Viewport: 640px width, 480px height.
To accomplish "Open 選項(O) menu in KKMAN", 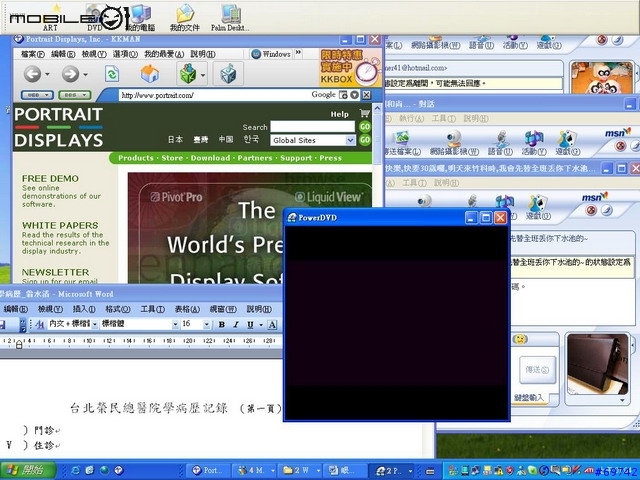I will point(125,54).
